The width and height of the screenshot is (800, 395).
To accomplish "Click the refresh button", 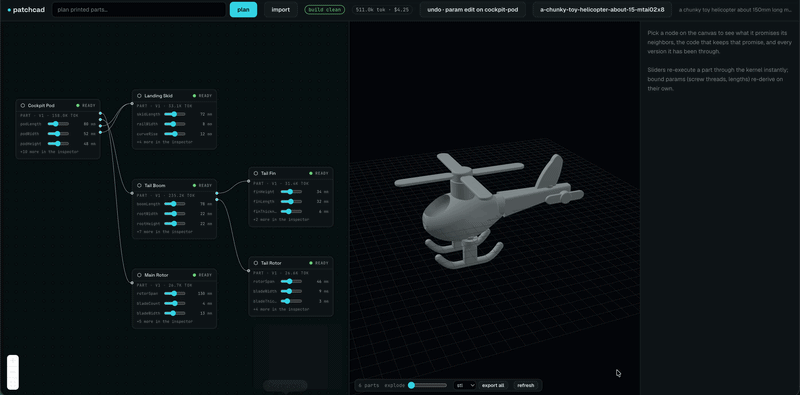I will click(526, 385).
